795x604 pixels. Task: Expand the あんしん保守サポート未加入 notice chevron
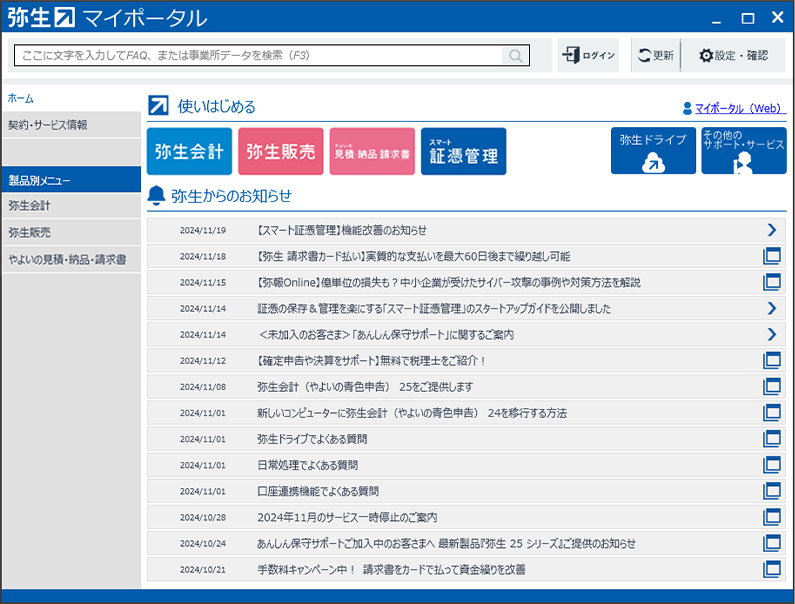(x=772, y=334)
